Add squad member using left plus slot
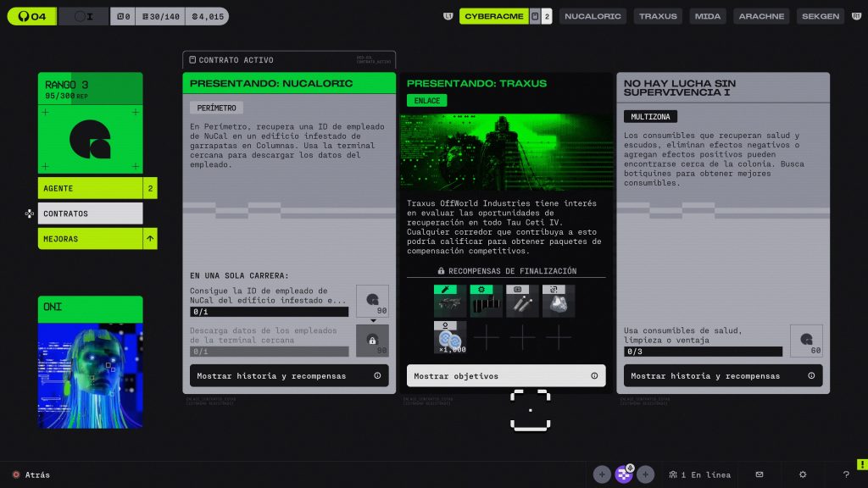The image size is (868, 488). pos(602,474)
